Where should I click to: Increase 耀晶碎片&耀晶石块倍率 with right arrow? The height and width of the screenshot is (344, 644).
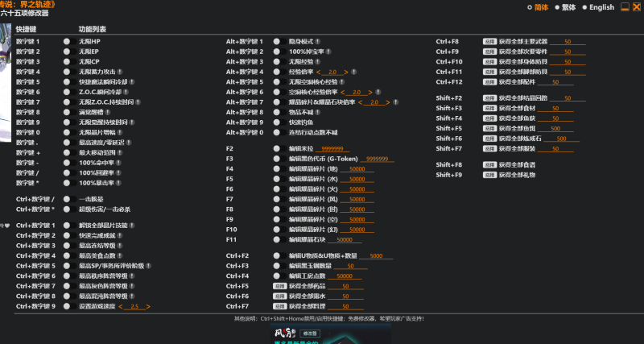click(388, 102)
